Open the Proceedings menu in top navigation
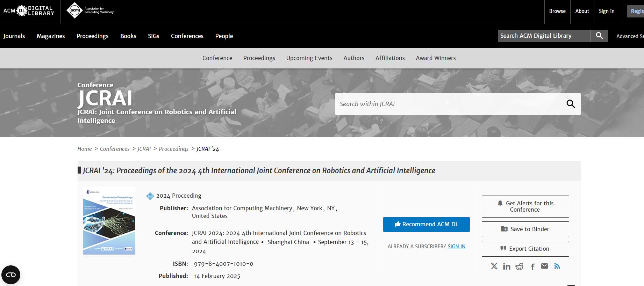 point(92,36)
